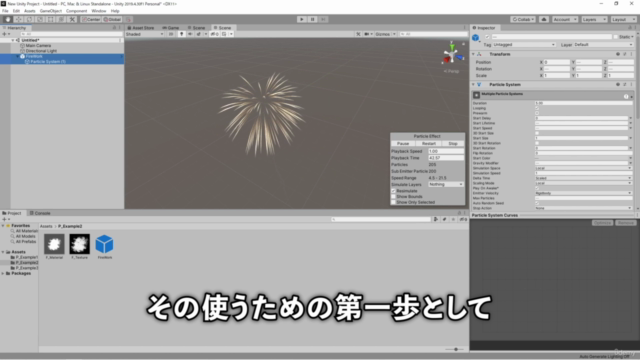Select the Scale tool in toolbar
Image resolution: width=640 pixels, height=360 pixels.
pos(40,19)
